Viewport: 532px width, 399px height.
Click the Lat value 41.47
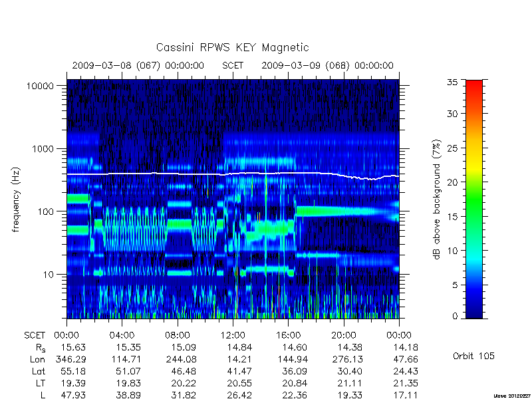point(239,371)
